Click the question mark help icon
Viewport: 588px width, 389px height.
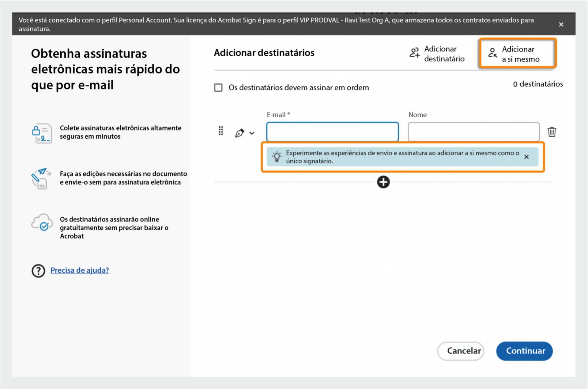[x=38, y=271]
